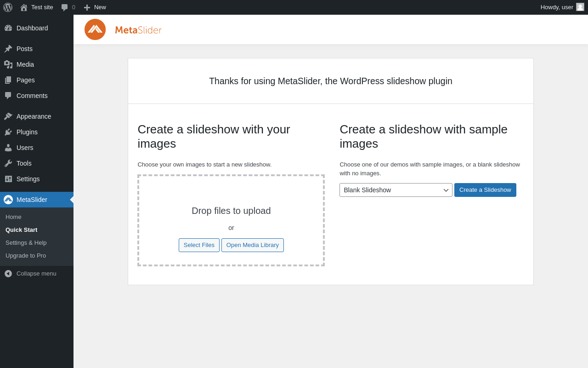Viewport: 588px width, 368px height.
Task: Click Open Media Library button
Action: pos(252,245)
